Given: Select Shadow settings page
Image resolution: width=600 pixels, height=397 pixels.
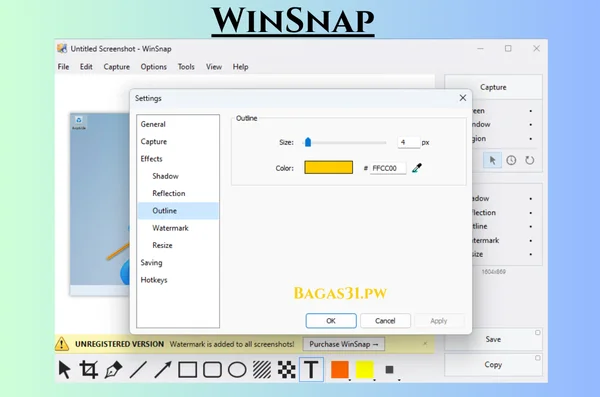Looking at the screenshot, I should 178,176.
